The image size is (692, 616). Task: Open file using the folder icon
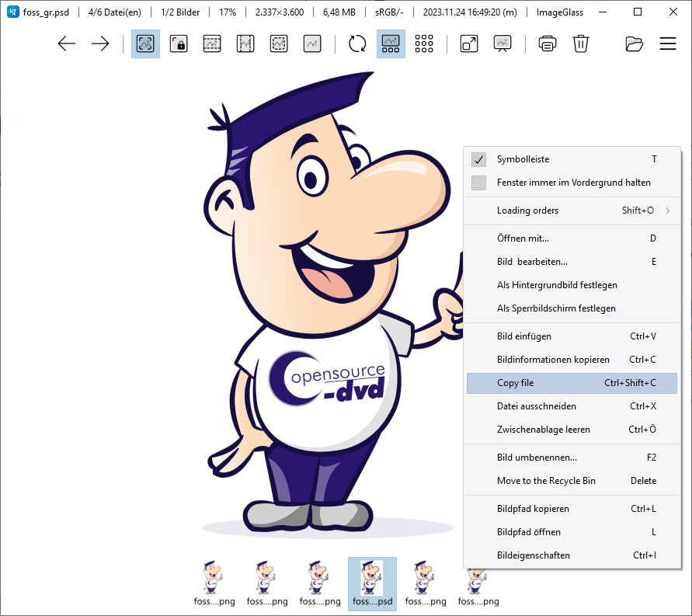point(635,44)
